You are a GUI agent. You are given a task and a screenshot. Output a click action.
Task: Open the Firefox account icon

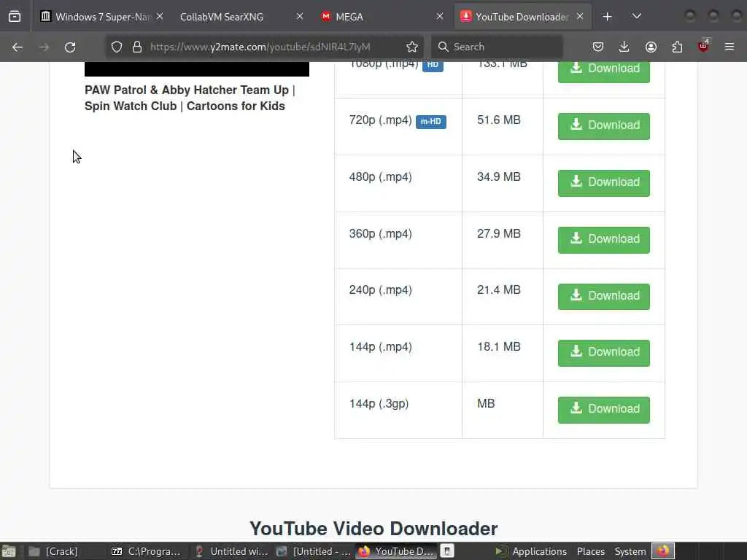point(651,47)
